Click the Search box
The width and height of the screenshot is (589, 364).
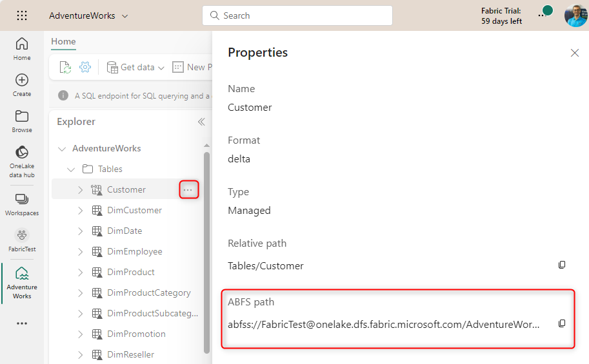click(x=297, y=15)
